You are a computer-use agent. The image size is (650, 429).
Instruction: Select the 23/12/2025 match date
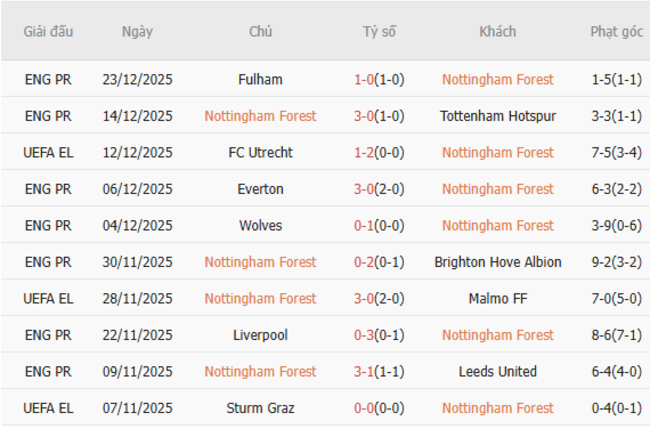[137, 79]
